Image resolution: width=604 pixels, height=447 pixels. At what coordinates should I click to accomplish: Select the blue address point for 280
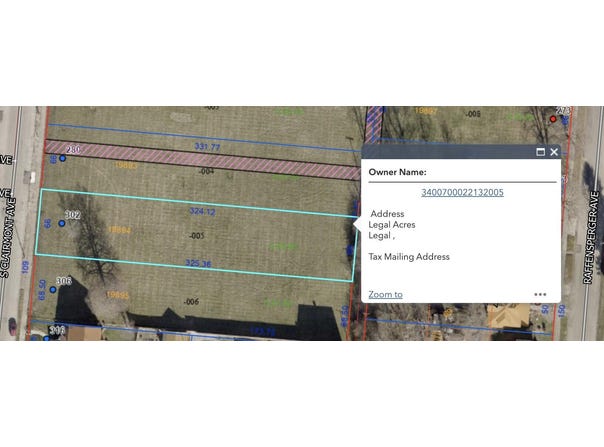(62, 158)
